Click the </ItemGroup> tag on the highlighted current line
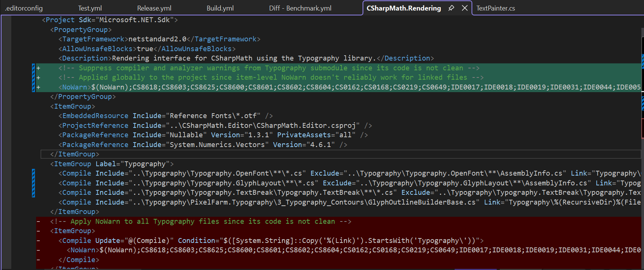644x270 pixels. point(74,154)
